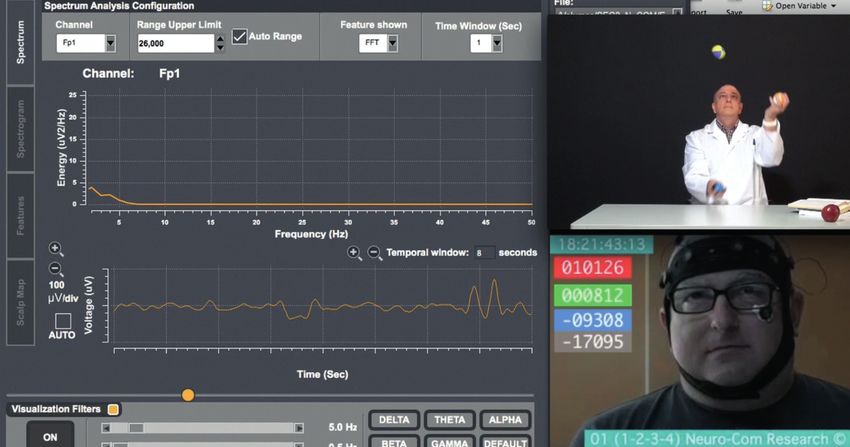
Task: Click the red 010126 counter
Action: click(593, 268)
